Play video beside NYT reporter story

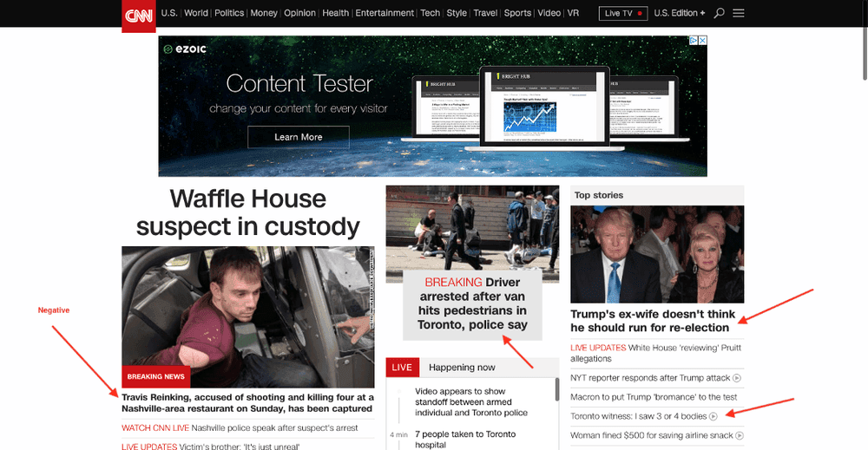pyautogui.click(x=737, y=378)
